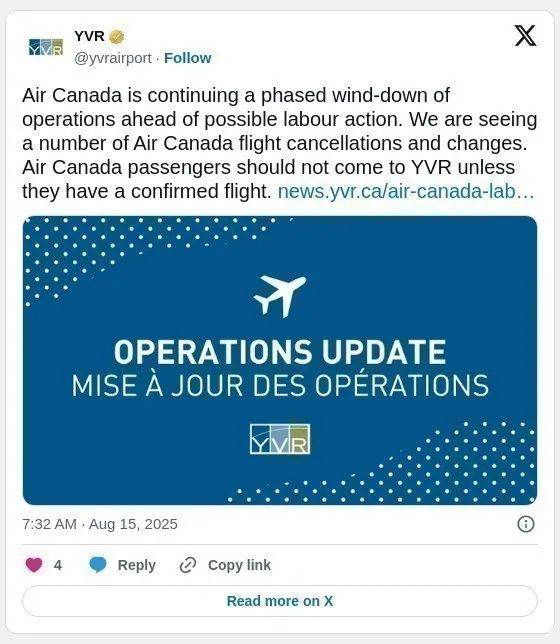Screen dimensions: 560x644
Task: Follow the @yvrairport account
Action: pos(187,58)
